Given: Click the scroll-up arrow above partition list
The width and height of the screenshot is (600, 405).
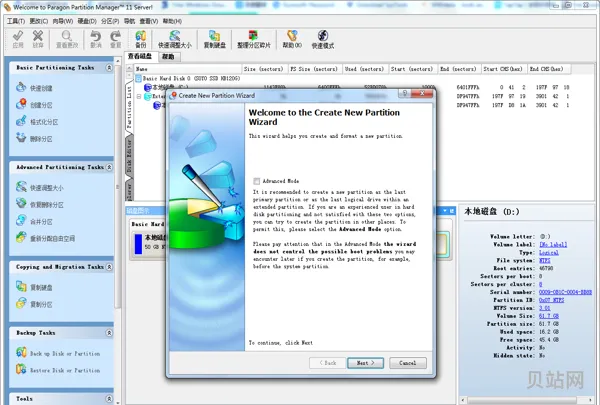Looking at the screenshot, I should point(129,69).
